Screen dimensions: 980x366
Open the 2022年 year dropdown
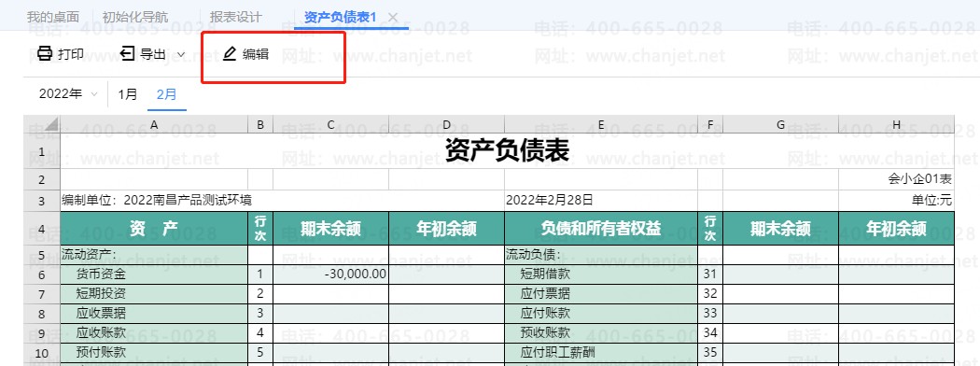coord(68,94)
